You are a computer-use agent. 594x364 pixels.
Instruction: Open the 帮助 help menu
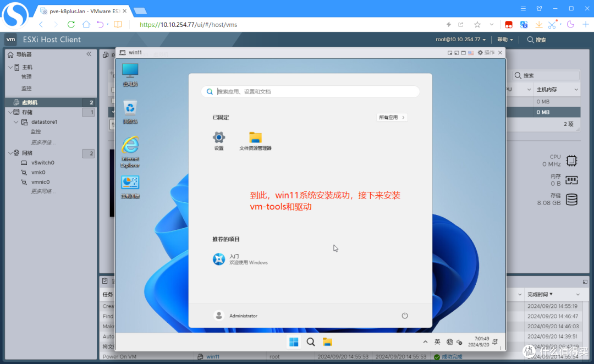(x=505, y=40)
